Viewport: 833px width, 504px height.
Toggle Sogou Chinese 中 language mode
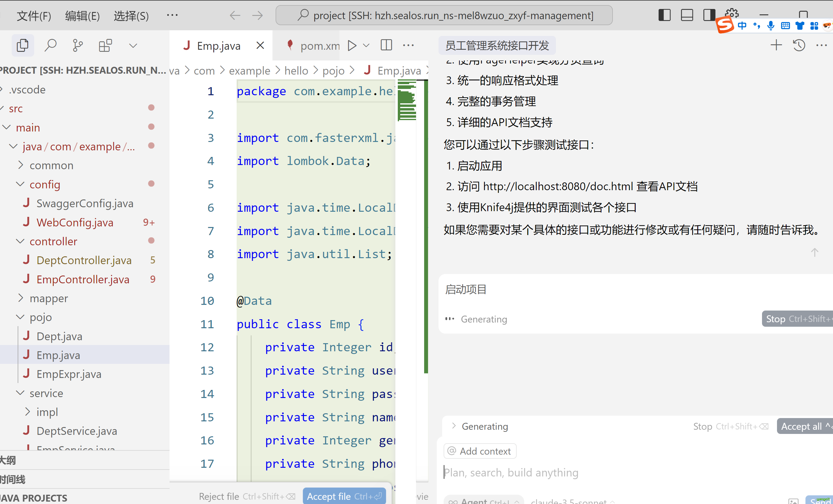click(742, 26)
